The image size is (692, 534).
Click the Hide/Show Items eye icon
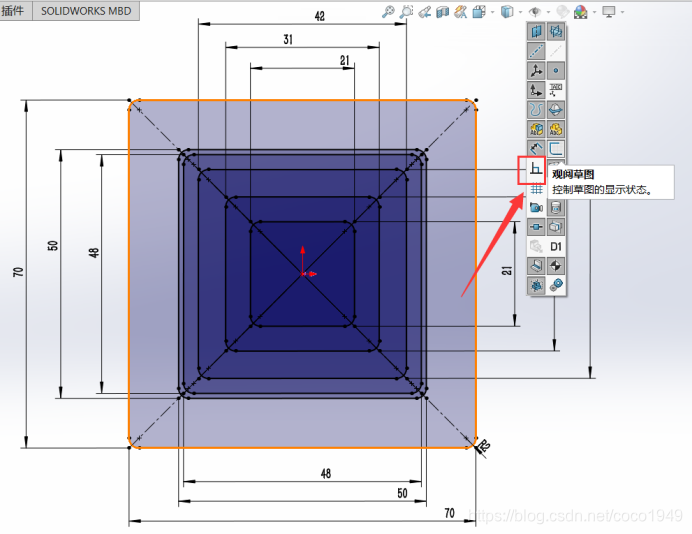(x=535, y=12)
